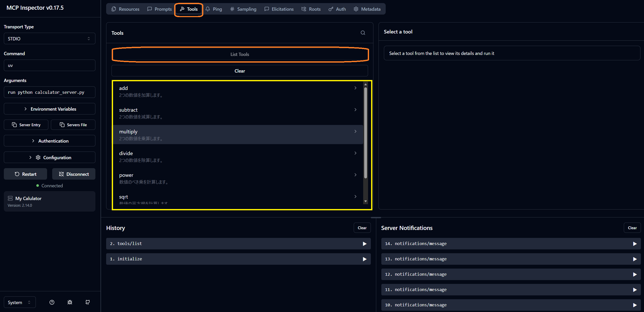
Task: Copy Servers File configuration
Action: click(73, 125)
